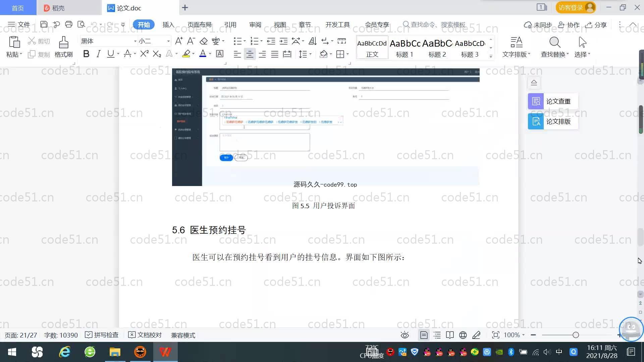Click the 访客登录 button

(576, 7)
